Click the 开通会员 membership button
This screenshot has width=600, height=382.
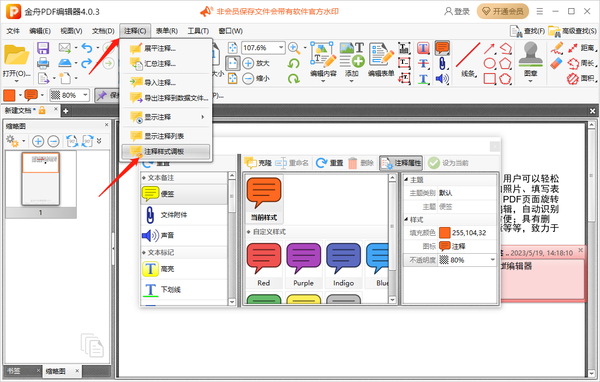pos(503,11)
